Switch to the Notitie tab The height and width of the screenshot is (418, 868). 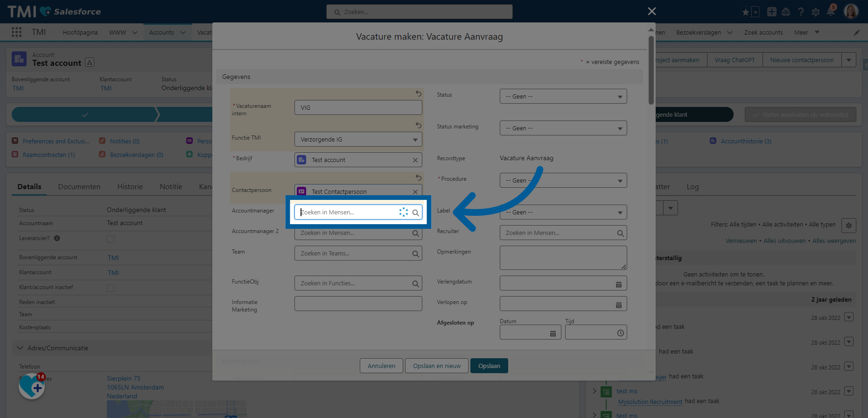click(x=171, y=186)
